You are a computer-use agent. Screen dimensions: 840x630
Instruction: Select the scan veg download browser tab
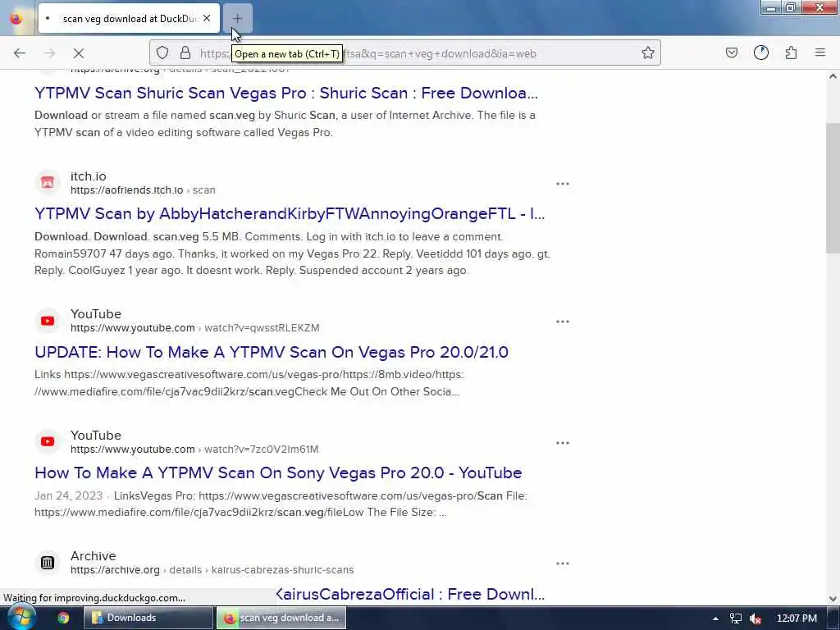129,18
